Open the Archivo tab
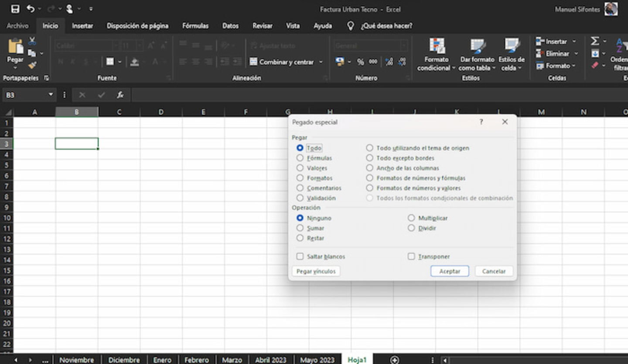Viewport: 628px width, 364px height. coord(17,26)
